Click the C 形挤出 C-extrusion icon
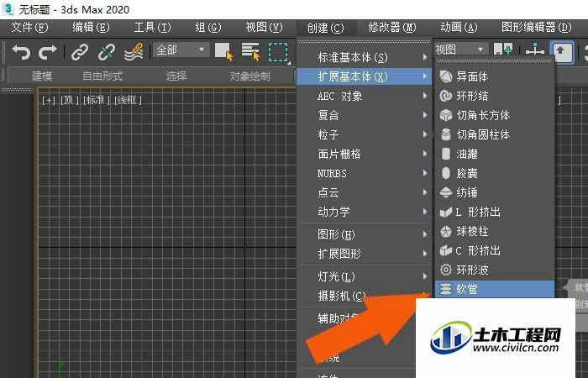588x378 pixels. 445,250
